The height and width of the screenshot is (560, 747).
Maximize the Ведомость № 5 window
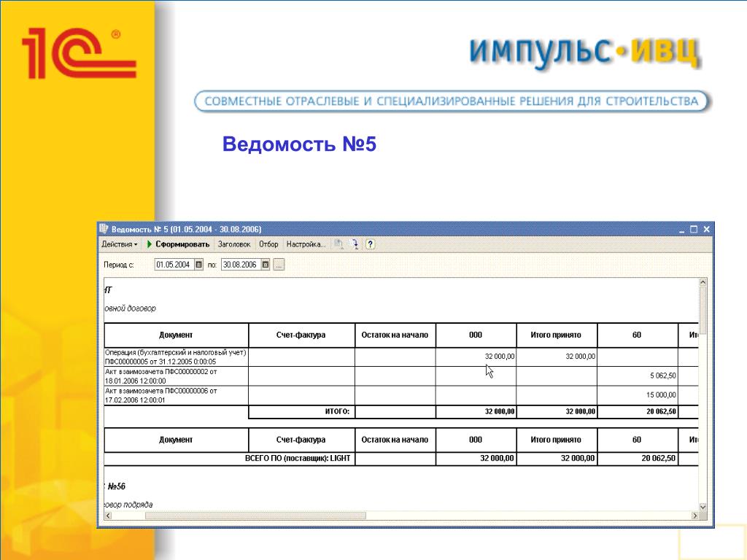click(694, 230)
